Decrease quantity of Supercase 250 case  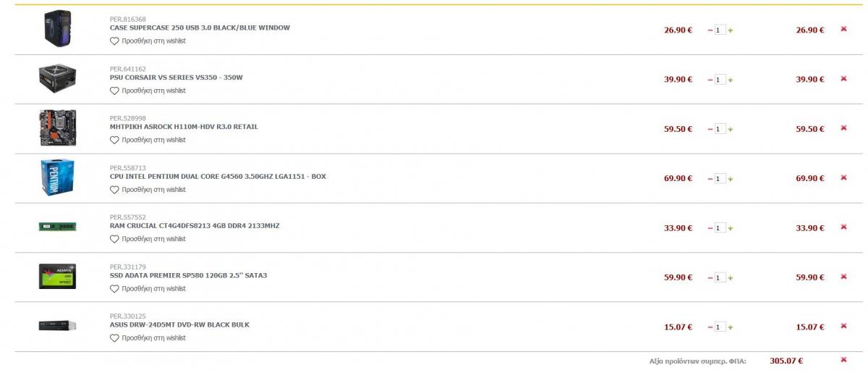click(x=710, y=30)
